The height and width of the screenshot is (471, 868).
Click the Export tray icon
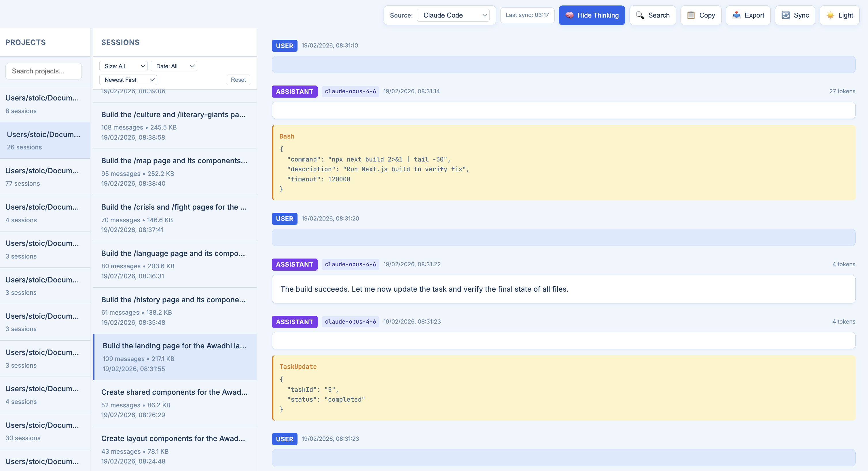(x=736, y=15)
